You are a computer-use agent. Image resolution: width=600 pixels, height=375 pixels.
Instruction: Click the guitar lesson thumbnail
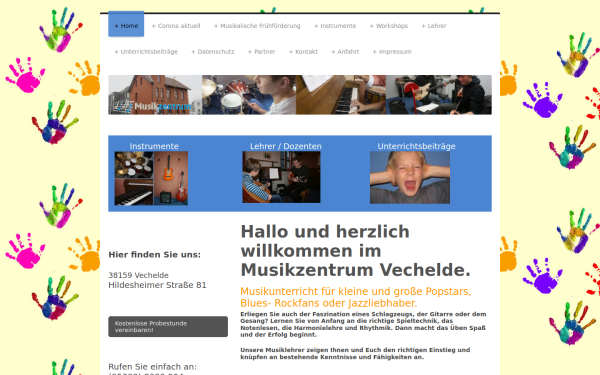click(281, 177)
